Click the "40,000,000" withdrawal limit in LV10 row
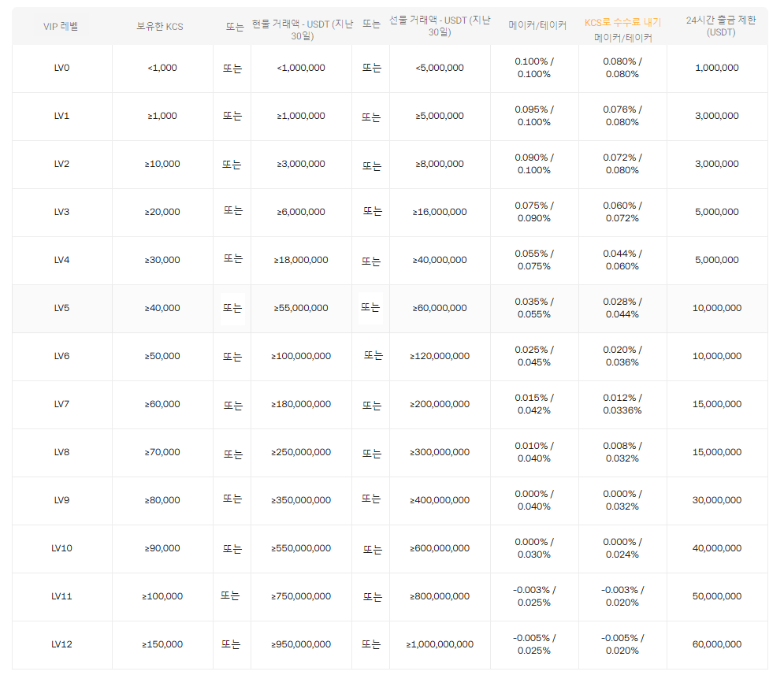Viewport: 784px width, 675px height. click(x=717, y=548)
